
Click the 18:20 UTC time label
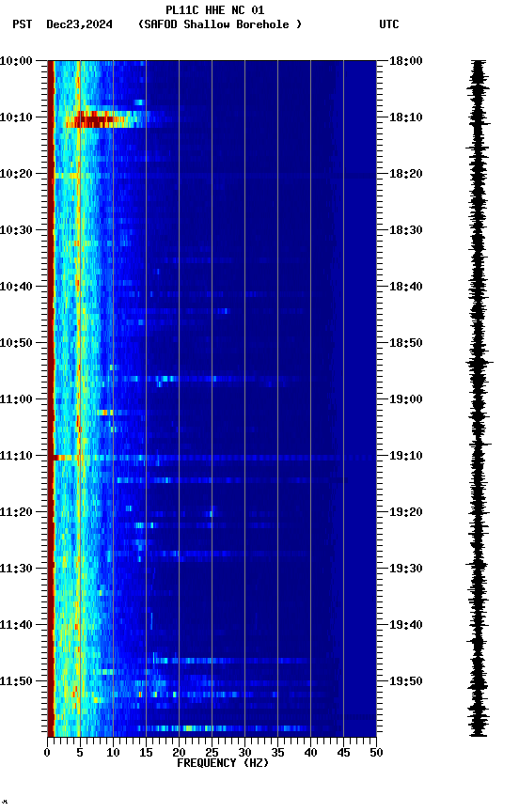[406, 174]
